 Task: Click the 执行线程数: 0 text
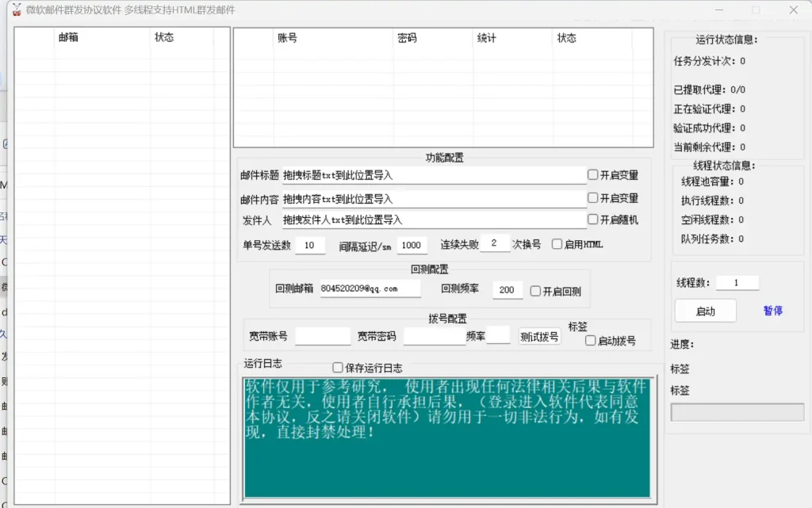712,201
